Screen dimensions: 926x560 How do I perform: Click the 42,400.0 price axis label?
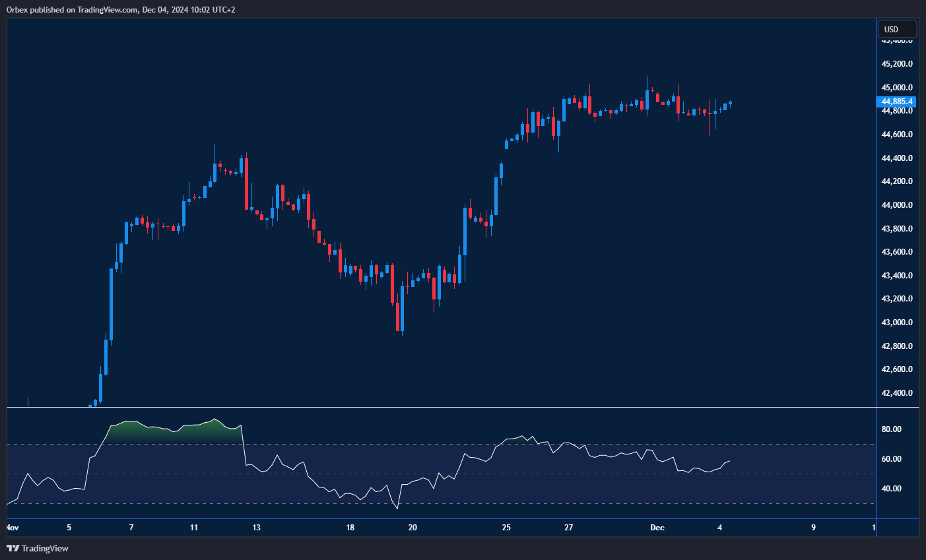[896, 393]
